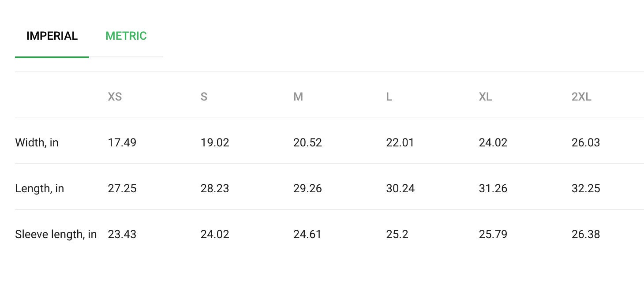The image size is (644, 284).
Task: Select the Length, in row label
Action: 40,189
